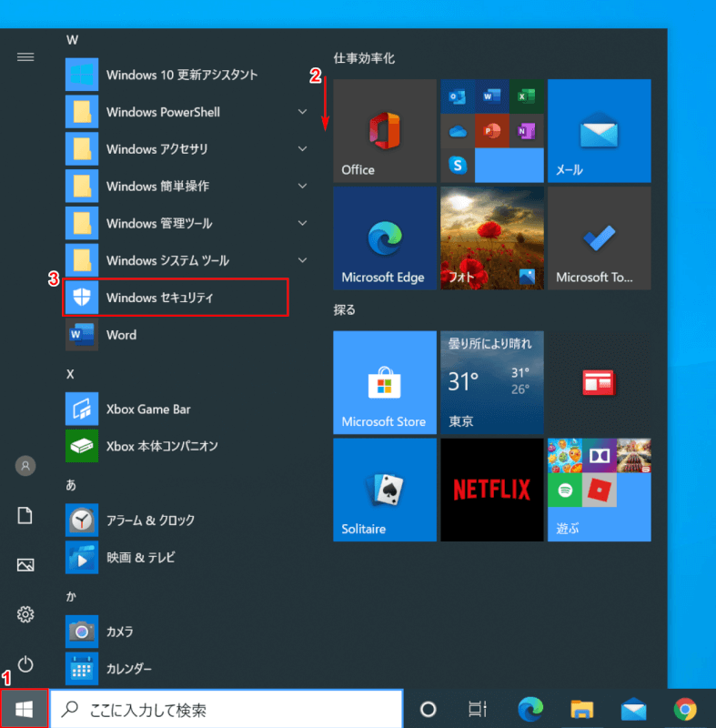This screenshot has width=716, height=728.
Task: Click the taskbar search box
Action: (x=227, y=709)
